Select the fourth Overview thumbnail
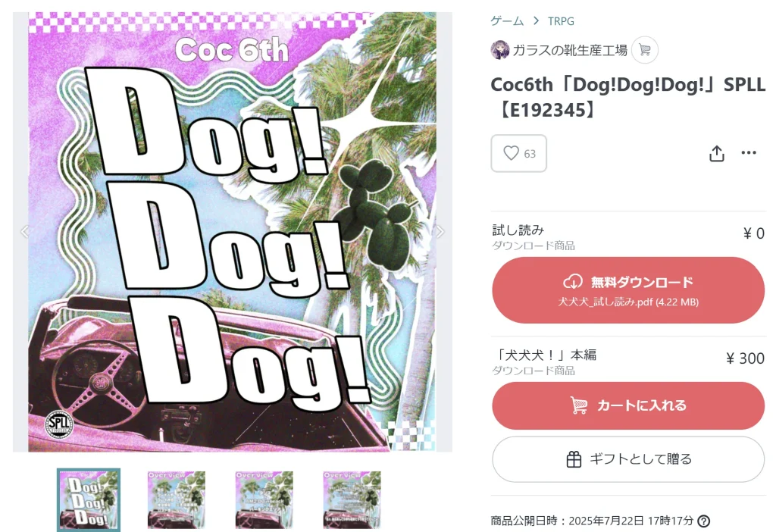The height and width of the screenshot is (532, 776). [352, 500]
